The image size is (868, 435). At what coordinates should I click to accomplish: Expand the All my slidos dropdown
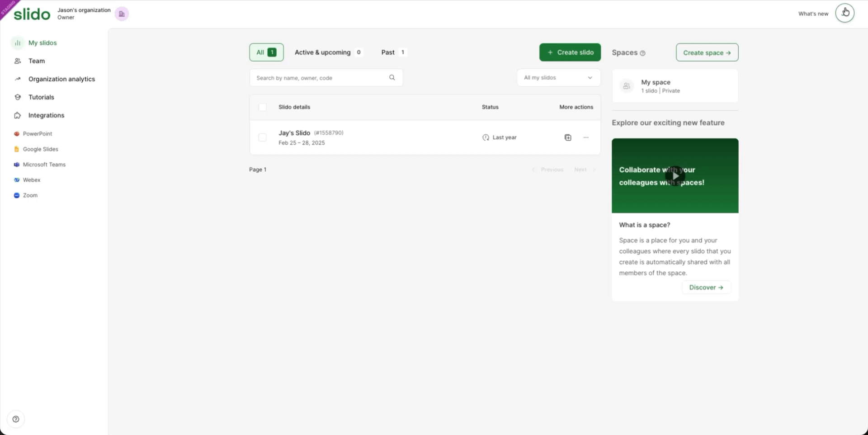pos(558,78)
